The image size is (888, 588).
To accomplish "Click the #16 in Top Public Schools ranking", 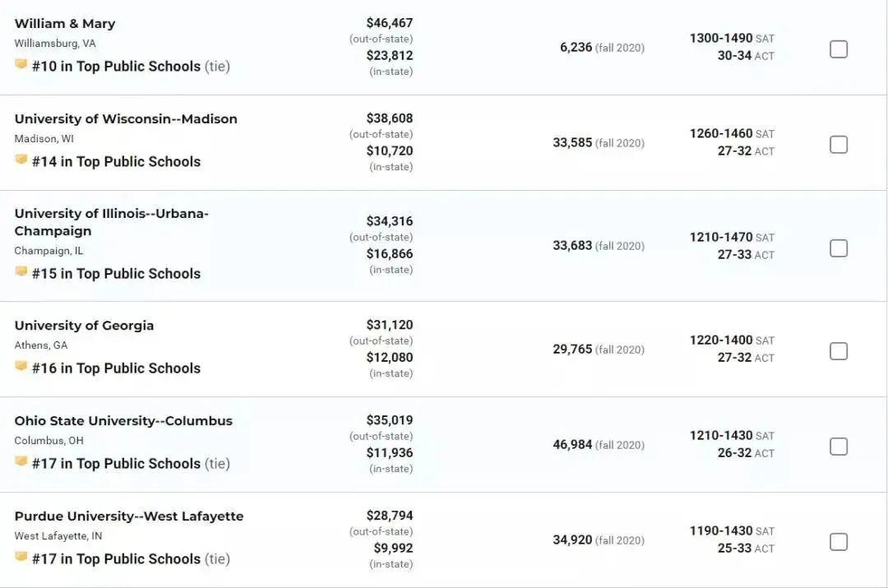I will coord(116,368).
